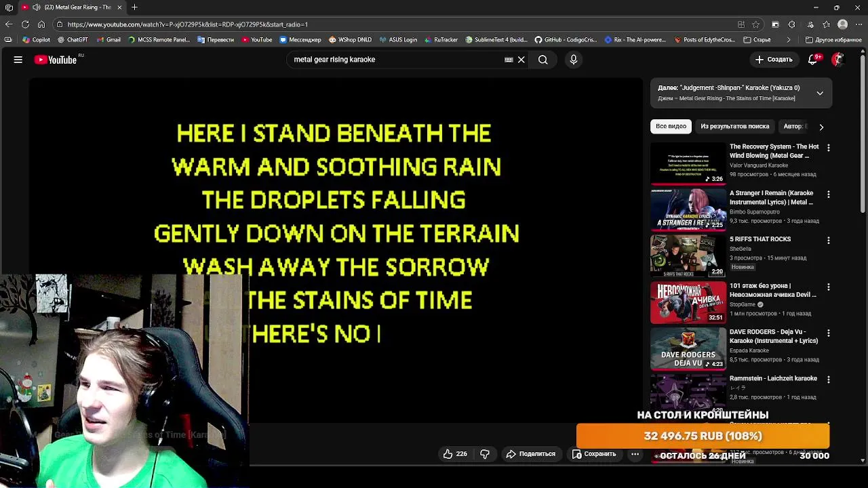868x488 pixels.
Task: Open 5 RIFFS THAT ROCKS thumbnail
Action: coord(688,256)
